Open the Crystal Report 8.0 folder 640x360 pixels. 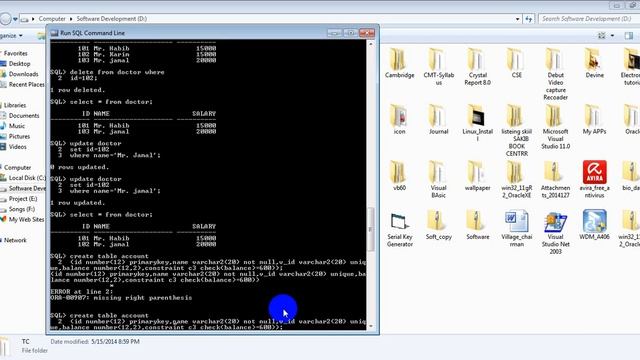pyautogui.click(x=478, y=67)
